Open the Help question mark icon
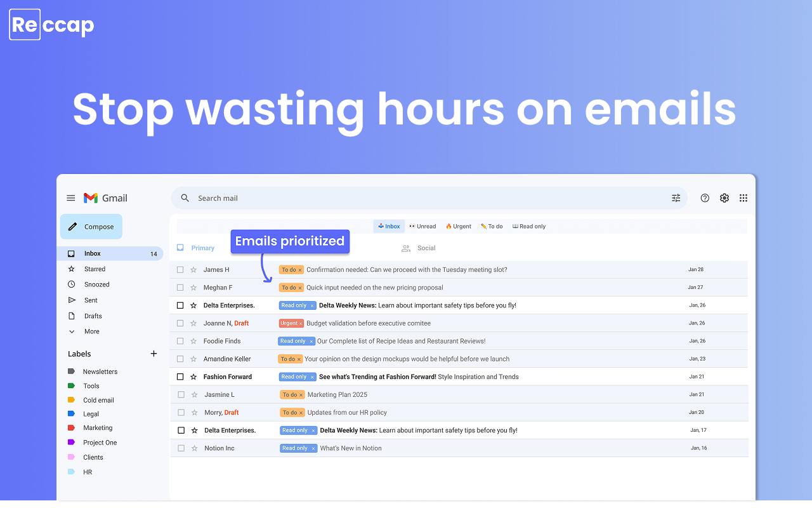 (705, 198)
